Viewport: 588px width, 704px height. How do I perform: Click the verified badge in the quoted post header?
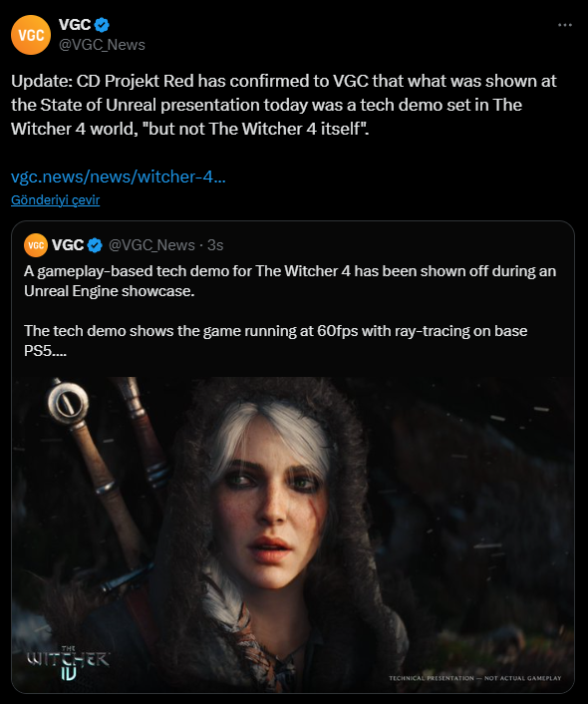coord(95,245)
